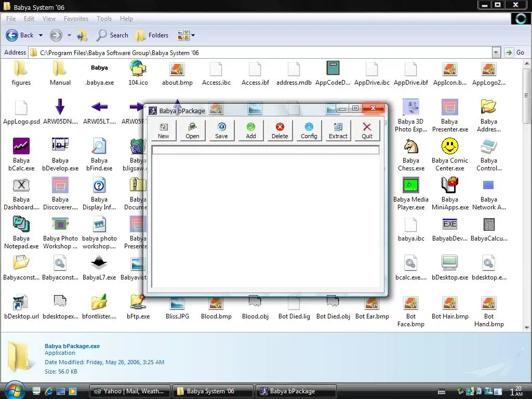The image size is (532, 399).
Task: Click in the Address bar path field
Action: 261,52
